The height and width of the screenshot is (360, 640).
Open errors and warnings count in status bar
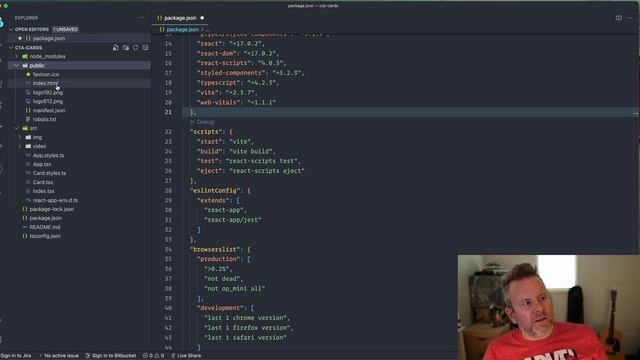[x=153, y=356]
